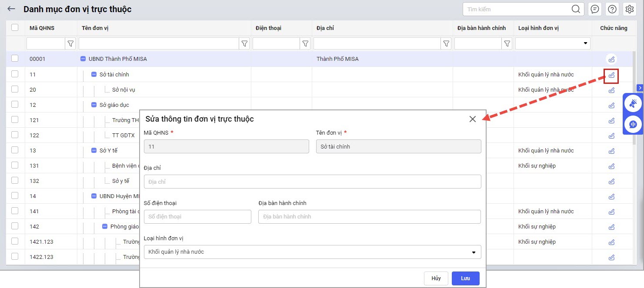Close the Sửa thông tin đơn vị dialog
644x288 pixels.
pyautogui.click(x=473, y=119)
